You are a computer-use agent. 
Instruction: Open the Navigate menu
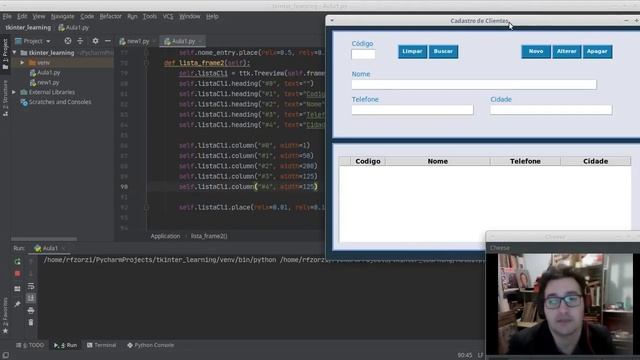coord(62,16)
